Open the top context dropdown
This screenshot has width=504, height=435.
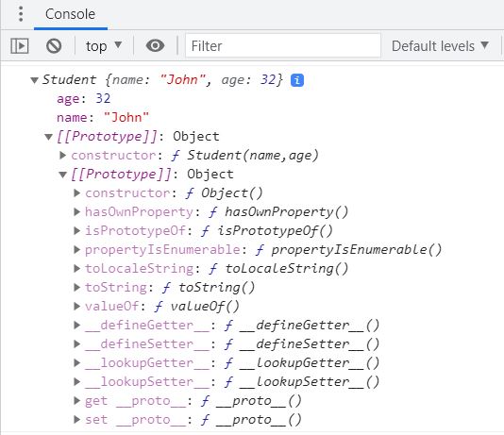click(x=104, y=46)
